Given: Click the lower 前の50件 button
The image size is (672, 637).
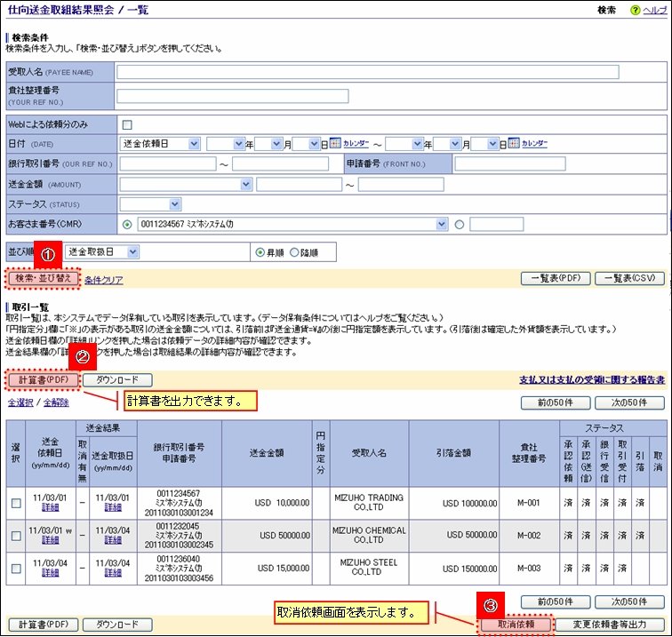Looking at the screenshot, I should (556, 601).
